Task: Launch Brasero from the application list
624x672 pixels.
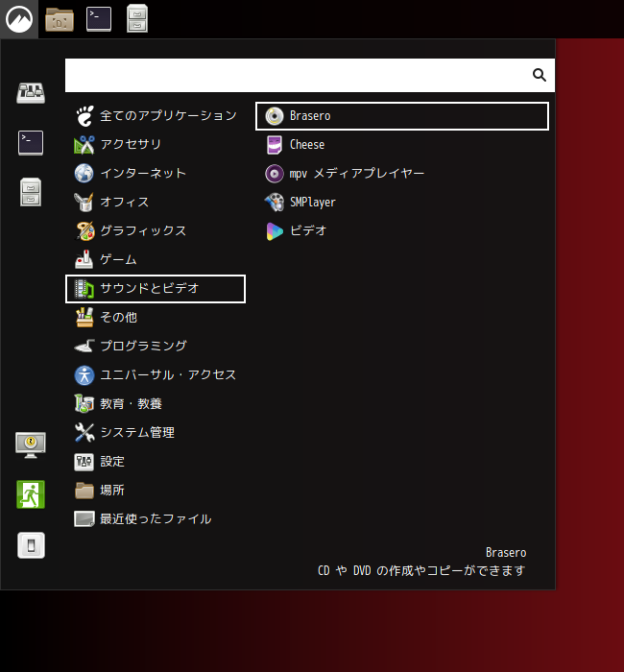Action: pos(402,116)
